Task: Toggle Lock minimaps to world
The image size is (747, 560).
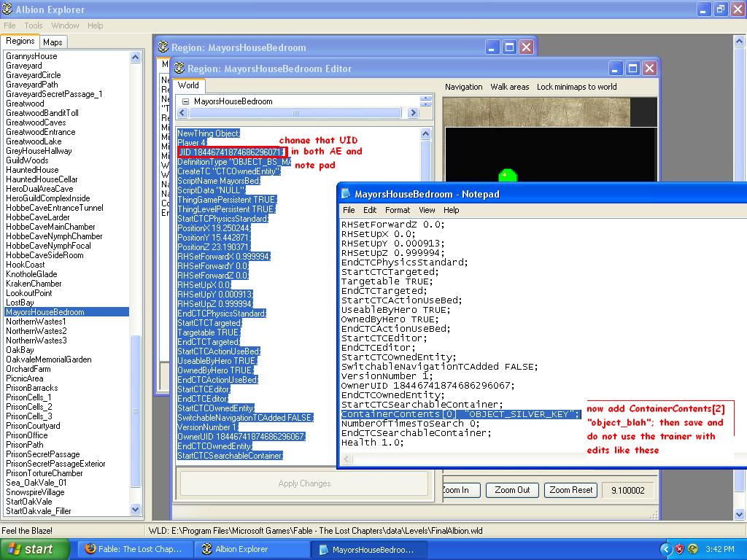Action: 576,87
